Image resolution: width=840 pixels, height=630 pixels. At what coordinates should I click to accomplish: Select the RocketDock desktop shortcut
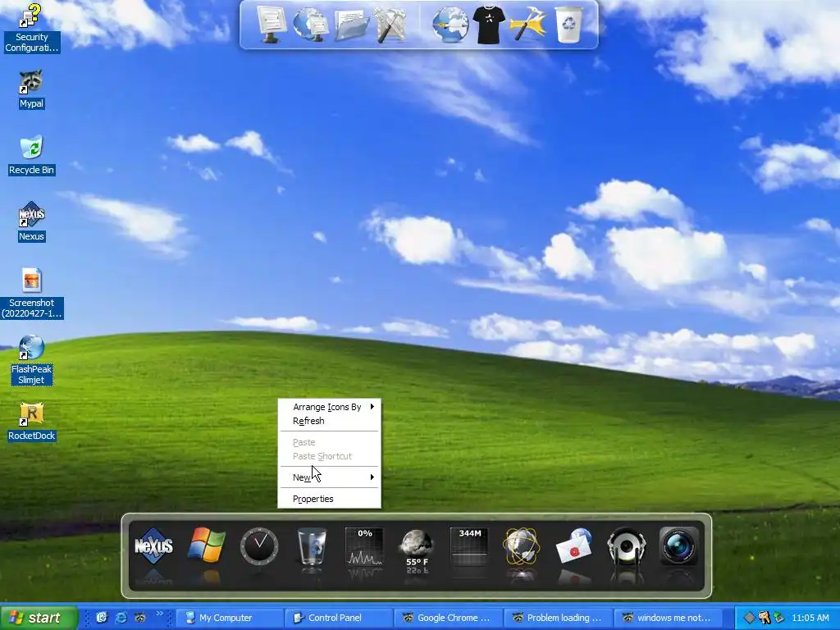[x=31, y=422]
